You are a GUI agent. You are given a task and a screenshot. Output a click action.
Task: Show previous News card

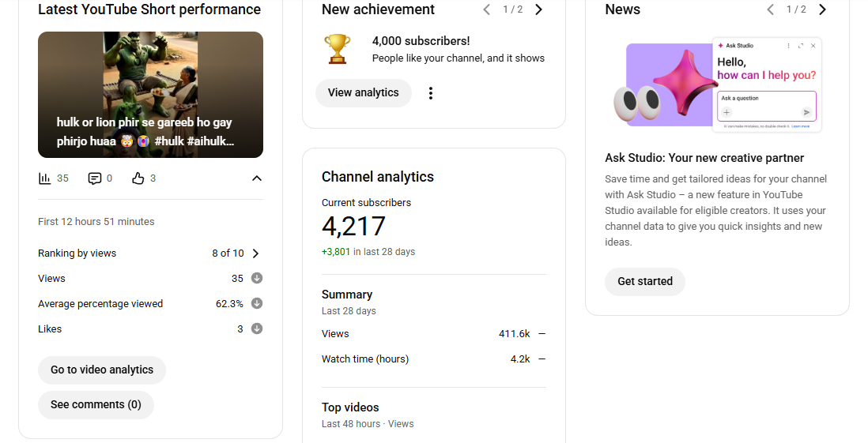point(771,9)
